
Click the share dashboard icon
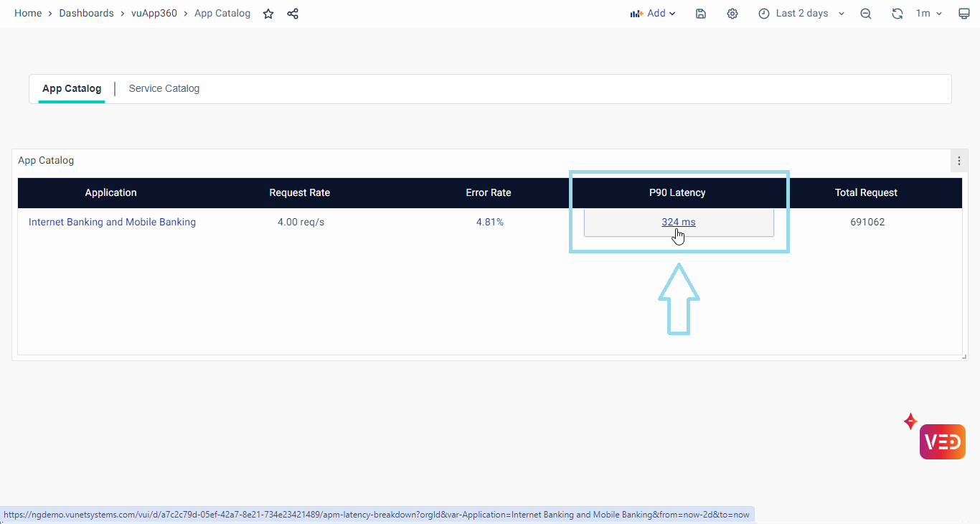[293, 14]
